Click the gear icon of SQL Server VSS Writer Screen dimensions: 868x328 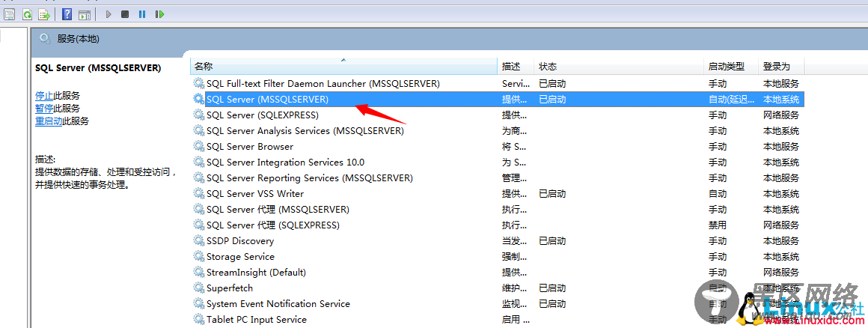[198, 193]
